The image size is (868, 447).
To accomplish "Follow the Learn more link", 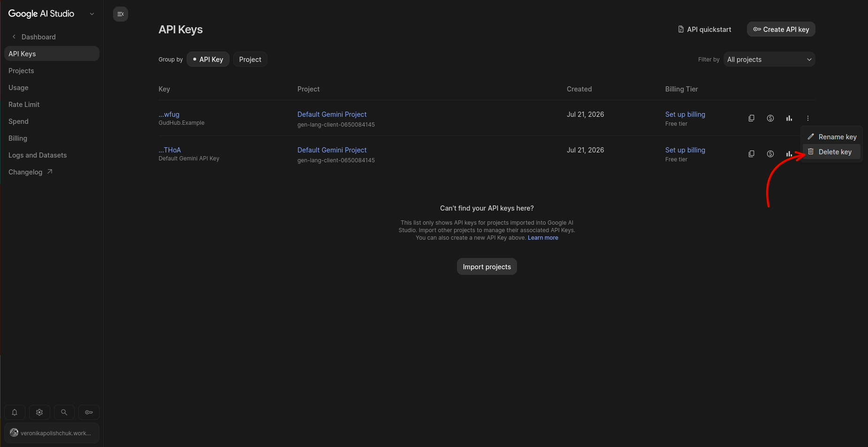I will 543,238.
